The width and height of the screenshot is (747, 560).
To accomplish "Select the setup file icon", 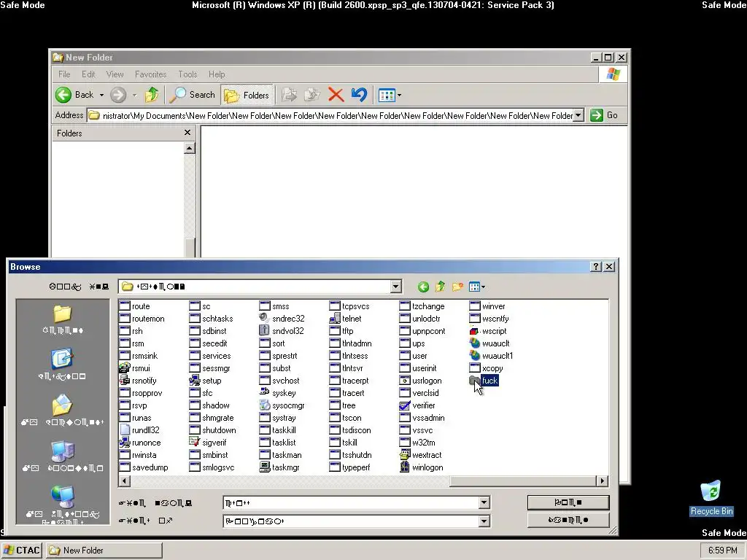I will click(x=195, y=380).
